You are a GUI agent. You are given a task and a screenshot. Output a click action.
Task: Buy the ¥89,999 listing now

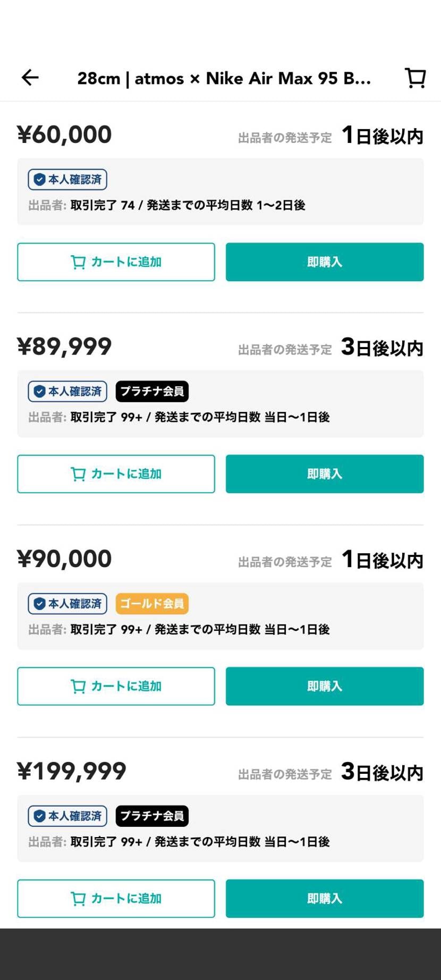click(324, 474)
